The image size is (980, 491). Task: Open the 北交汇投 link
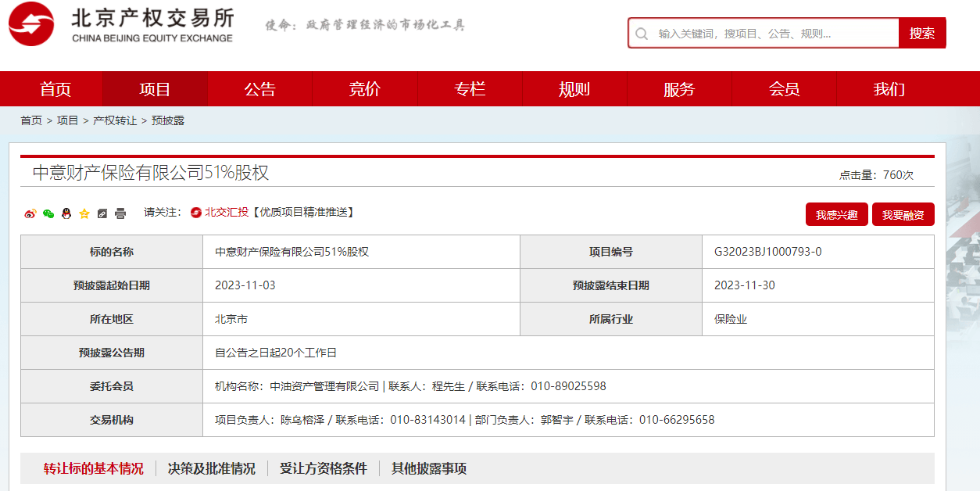pos(227,213)
